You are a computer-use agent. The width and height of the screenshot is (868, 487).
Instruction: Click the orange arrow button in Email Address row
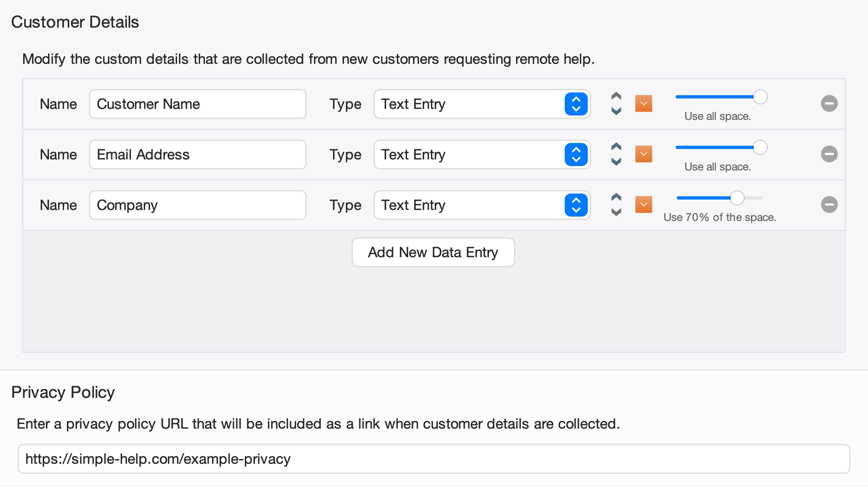(x=644, y=154)
